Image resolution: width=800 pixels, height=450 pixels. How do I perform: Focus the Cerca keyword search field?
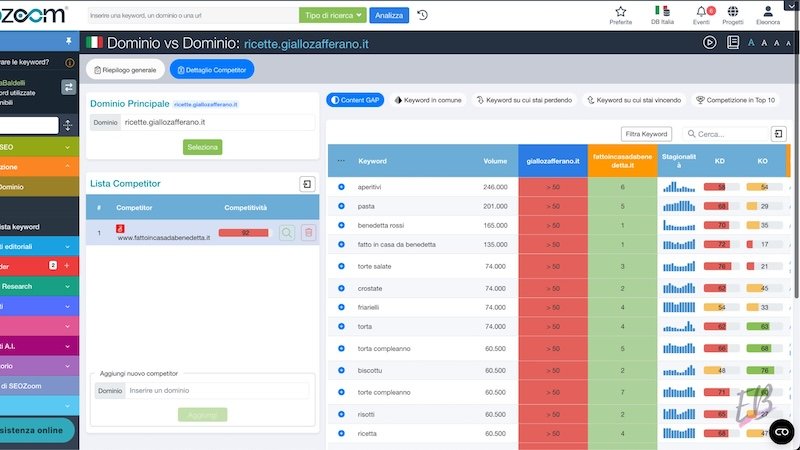(x=726, y=134)
